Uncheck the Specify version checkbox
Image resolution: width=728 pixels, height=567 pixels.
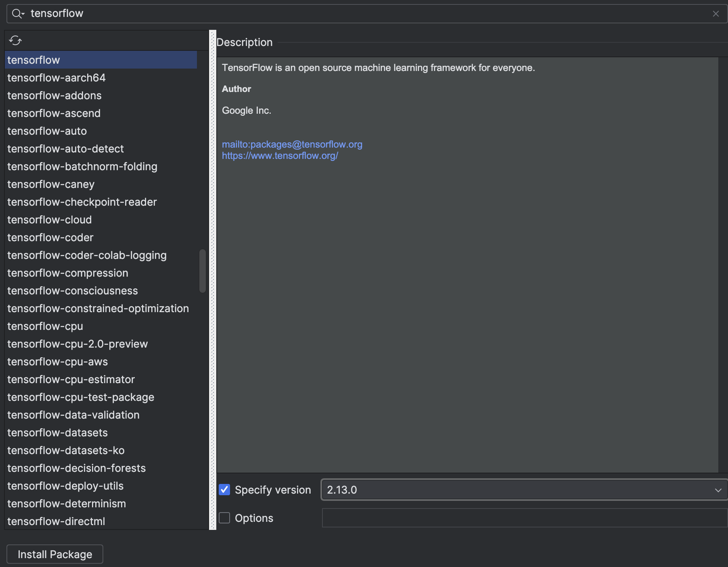pyautogui.click(x=224, y=490)
